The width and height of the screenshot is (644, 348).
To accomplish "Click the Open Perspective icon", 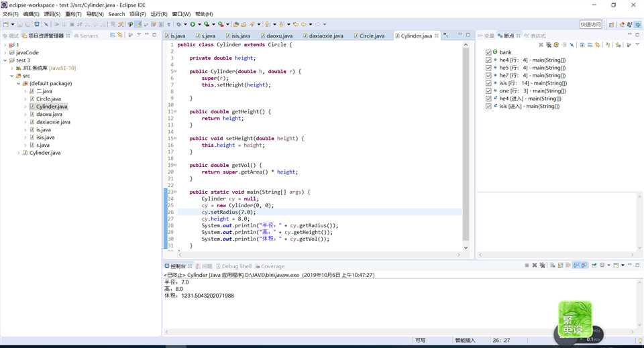I will pos(612,25).
